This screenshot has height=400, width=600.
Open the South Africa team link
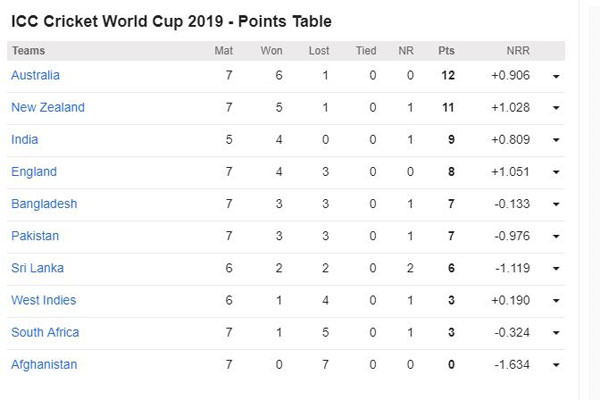tap(45, 332)
